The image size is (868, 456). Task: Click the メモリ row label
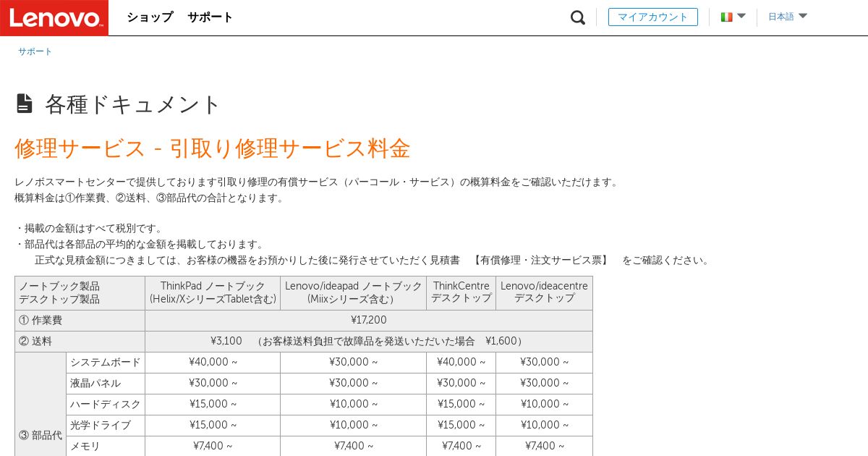[x=106, y=446]
